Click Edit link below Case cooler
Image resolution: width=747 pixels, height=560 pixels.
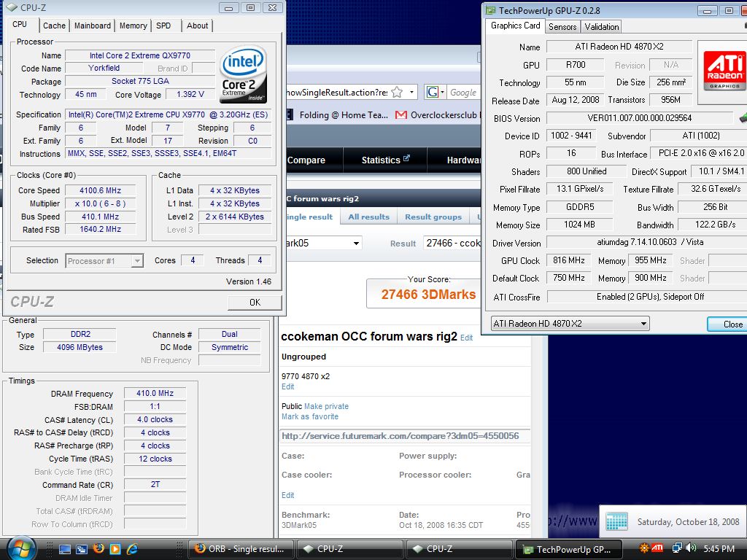[287, 495]
